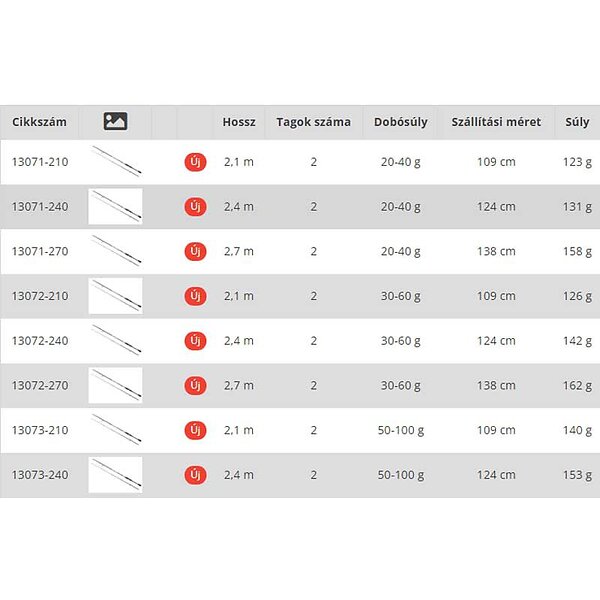This screenshot has height=600, width=600.
Task: Click the Szállítási méret column header
Action: (x=496, y=122)
